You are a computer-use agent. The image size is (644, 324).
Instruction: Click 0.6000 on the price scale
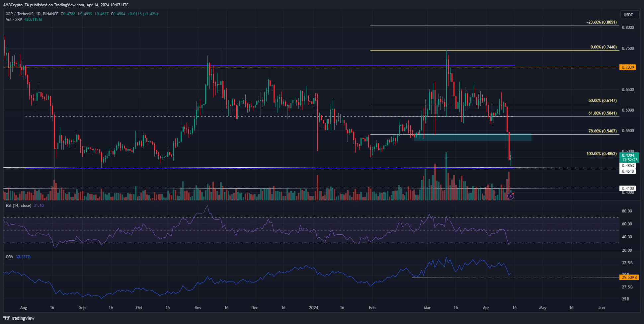pyautogui.click(x=628, y=110)
